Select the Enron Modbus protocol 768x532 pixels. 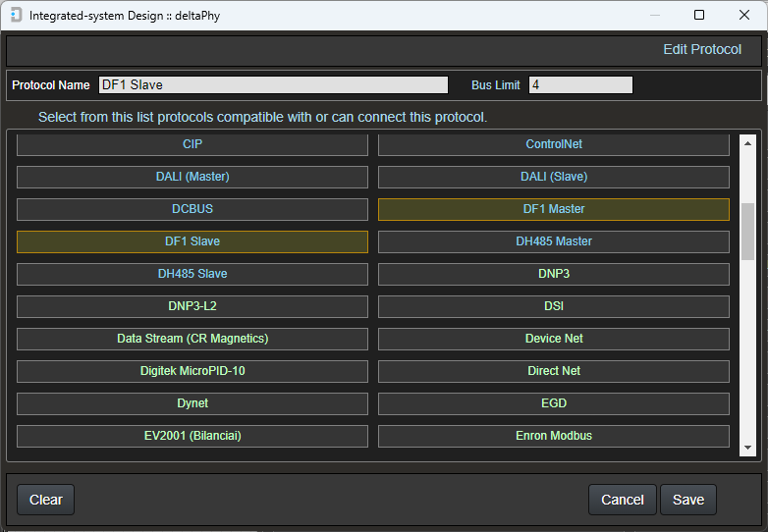pos(554,436)
